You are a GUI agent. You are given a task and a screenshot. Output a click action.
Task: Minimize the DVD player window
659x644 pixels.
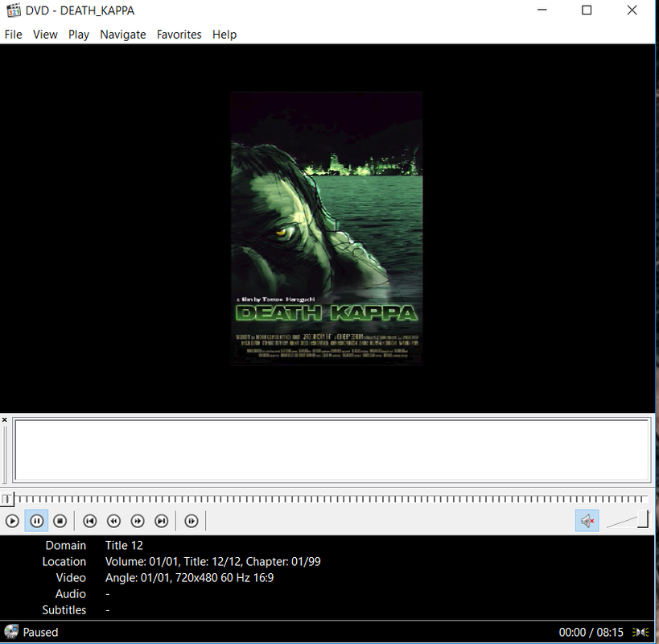(x=542, y=10)
